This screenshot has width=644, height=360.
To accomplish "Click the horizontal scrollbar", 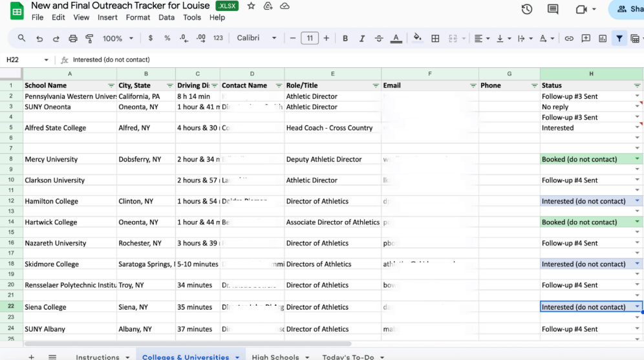I will (x=188, y=344).
